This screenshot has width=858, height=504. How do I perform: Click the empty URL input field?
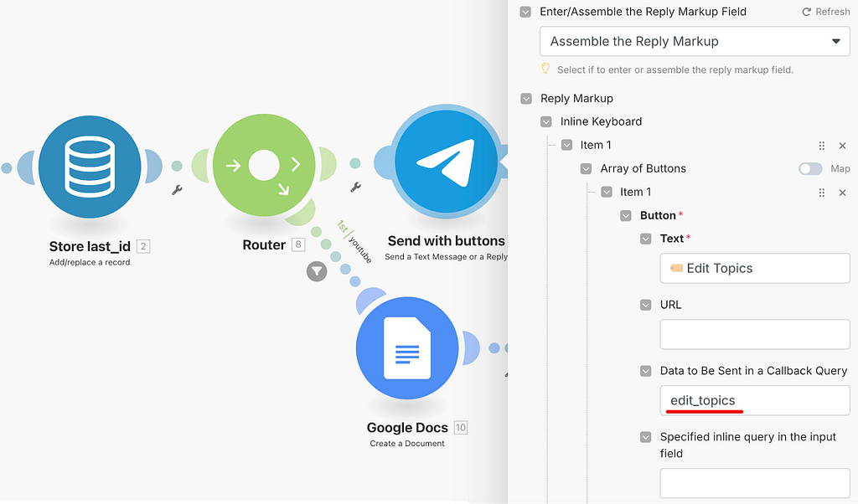[x=755, y=335]
